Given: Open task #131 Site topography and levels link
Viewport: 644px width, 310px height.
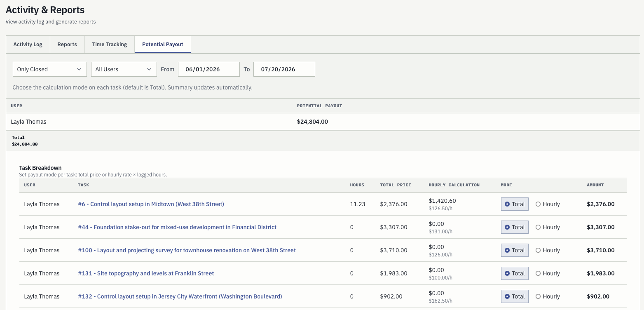Looking at the screenshot, I should pos(146,273).
